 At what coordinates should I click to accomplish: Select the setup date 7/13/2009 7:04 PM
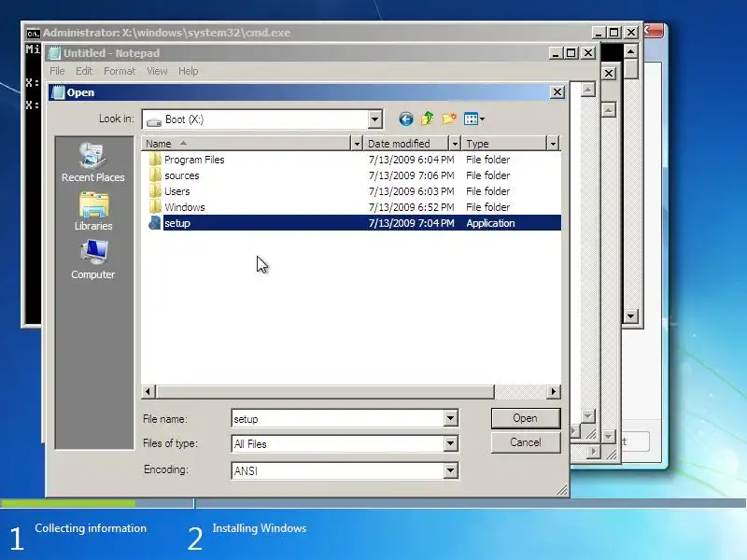(411, 223)
